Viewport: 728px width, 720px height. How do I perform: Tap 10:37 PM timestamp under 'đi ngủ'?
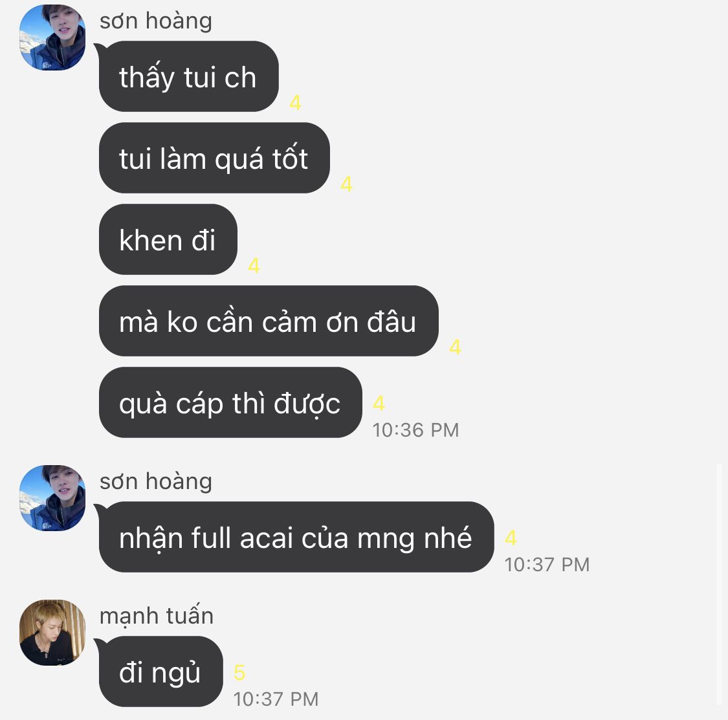click(x=276, y=699)
